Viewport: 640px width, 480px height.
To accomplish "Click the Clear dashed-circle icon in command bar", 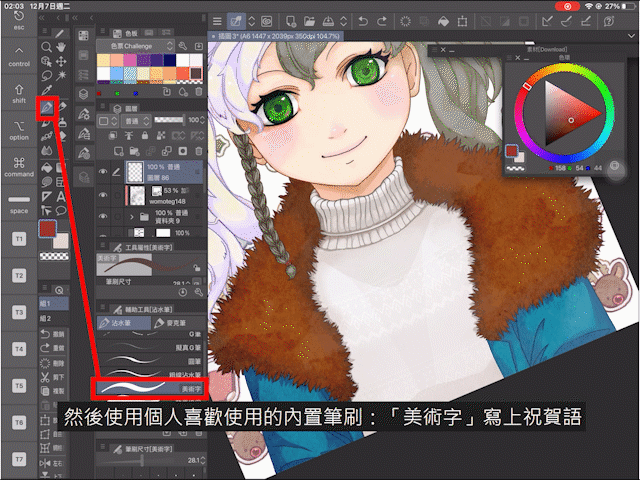I will click(x=405, y=21).
